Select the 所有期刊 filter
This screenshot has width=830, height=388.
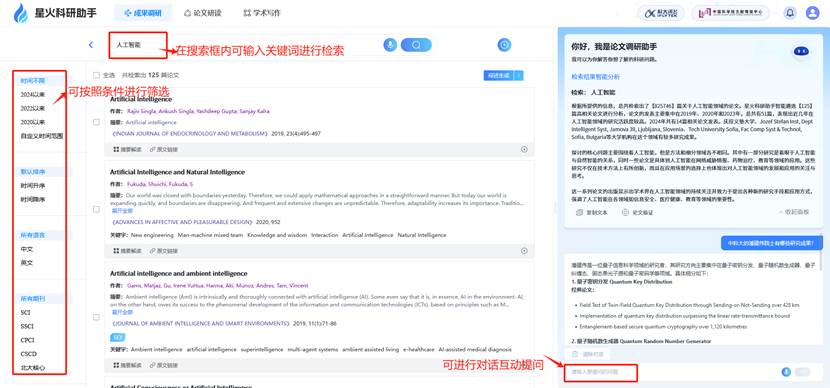33,299
